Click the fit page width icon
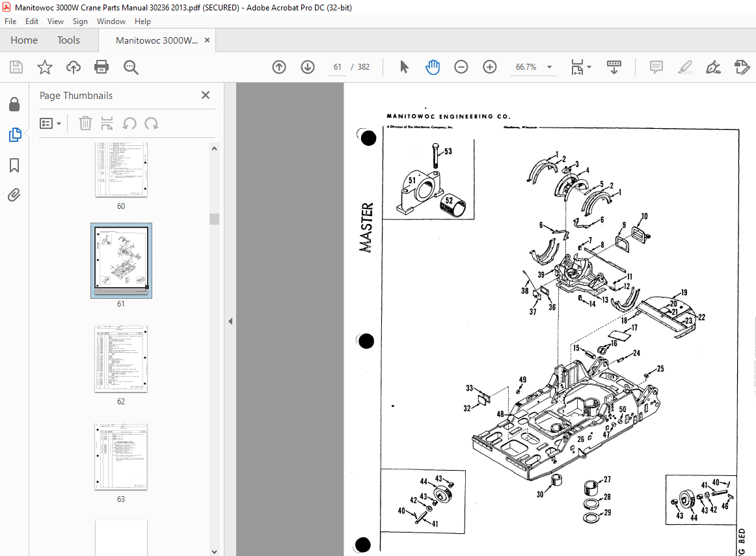 (x=577, y=67)
